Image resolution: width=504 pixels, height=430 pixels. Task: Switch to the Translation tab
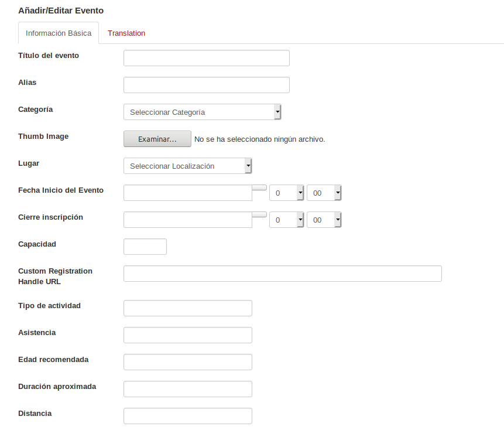(x=126, y=33)
